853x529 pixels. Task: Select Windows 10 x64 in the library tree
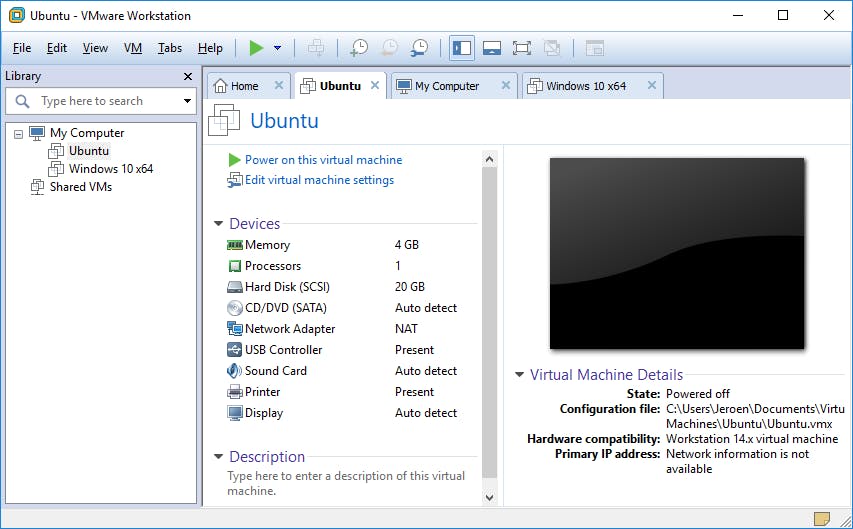click(110, 169)
